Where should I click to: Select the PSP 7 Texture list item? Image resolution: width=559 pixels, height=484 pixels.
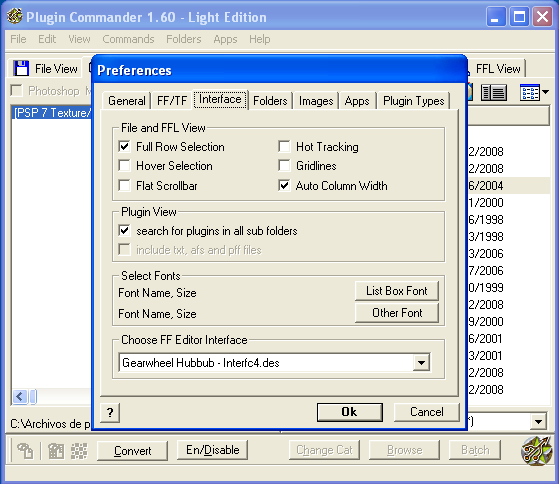point(52,113)
